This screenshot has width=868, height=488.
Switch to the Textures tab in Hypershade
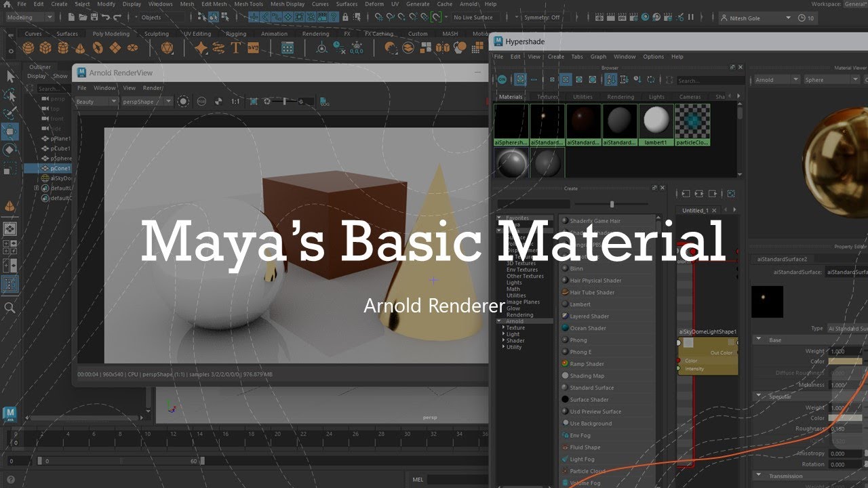tap(547, 97)
